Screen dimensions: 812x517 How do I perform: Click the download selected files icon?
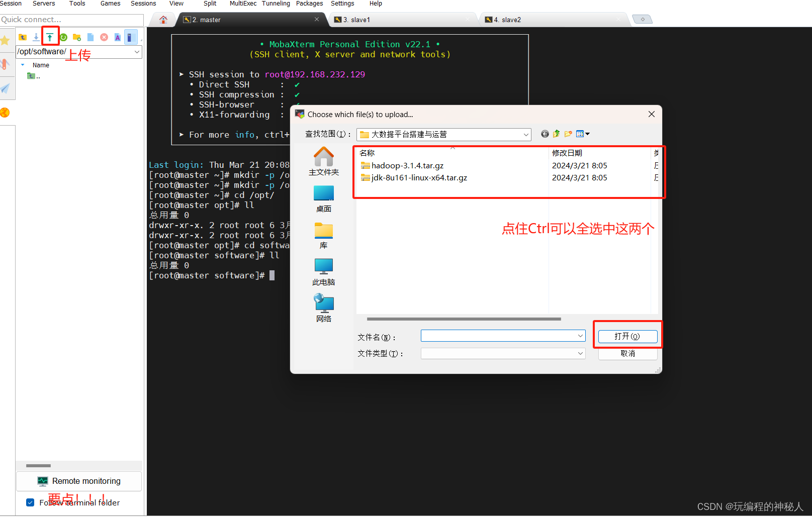point(36,37)
